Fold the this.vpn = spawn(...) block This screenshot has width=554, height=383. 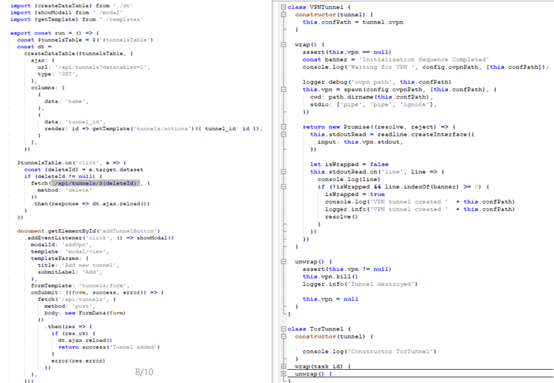coord(283,89)
